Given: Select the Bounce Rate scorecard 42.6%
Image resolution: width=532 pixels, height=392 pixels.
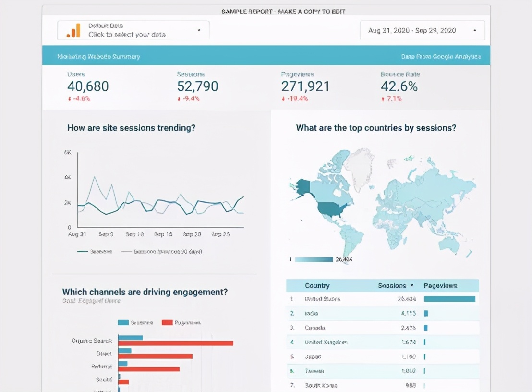Looking at the screenshot, I should pyautogui.click(x=399, y=86).
